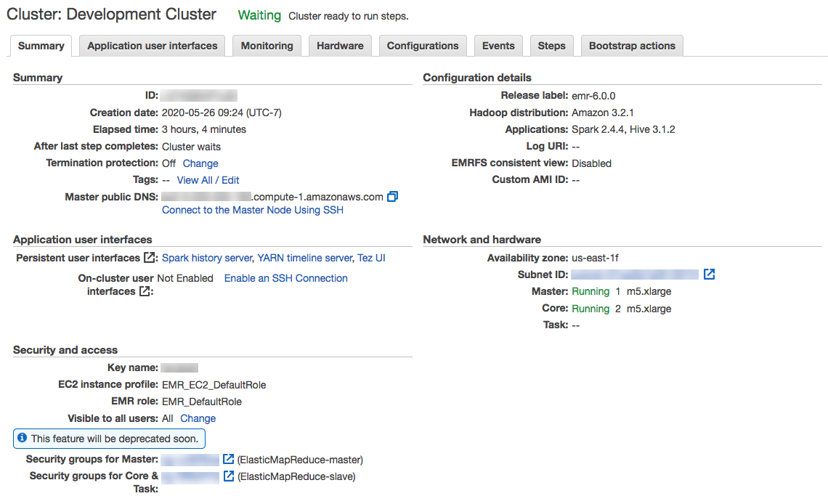Image resolution: width=828 pixels, height=504 pixels.
Task: Open the Tez UI
Action: pos(371,258)
